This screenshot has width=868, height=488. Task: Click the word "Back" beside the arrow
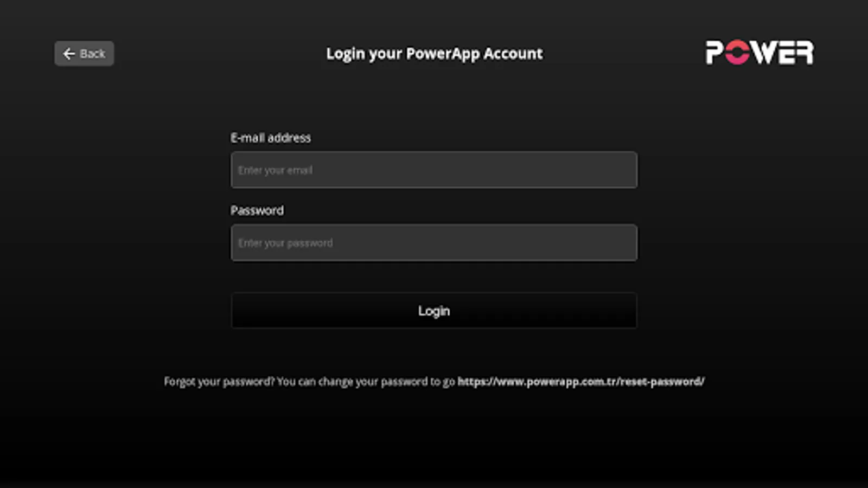[92, 54]
